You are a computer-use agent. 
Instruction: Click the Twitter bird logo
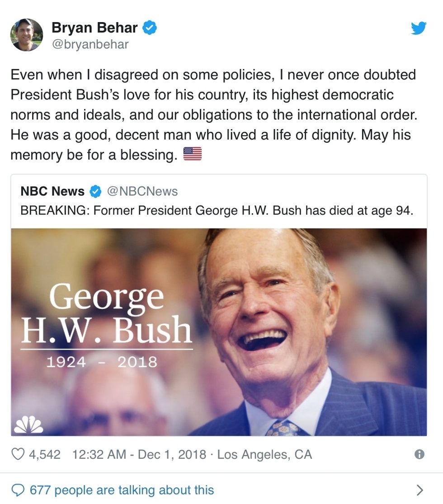tap(419, 28)
